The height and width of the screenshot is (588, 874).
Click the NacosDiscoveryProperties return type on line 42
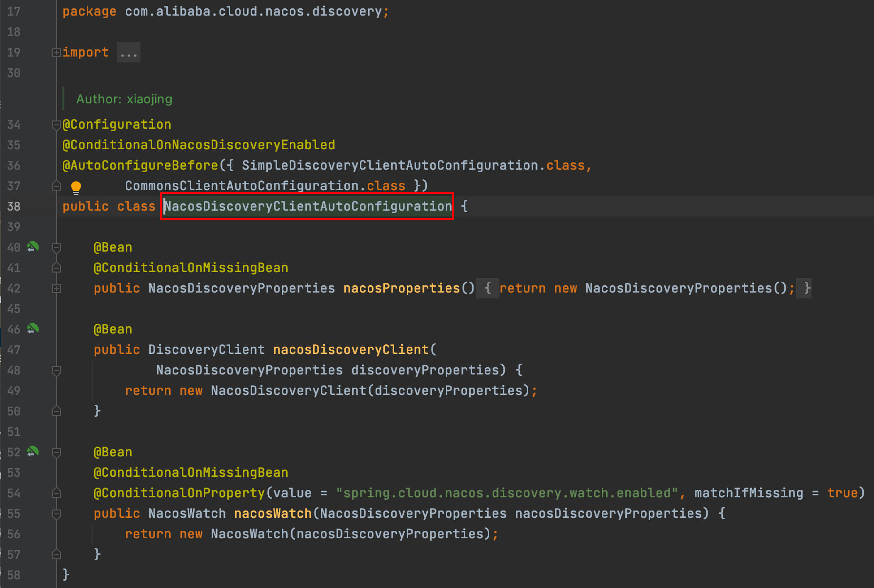(x=242, y=288)
